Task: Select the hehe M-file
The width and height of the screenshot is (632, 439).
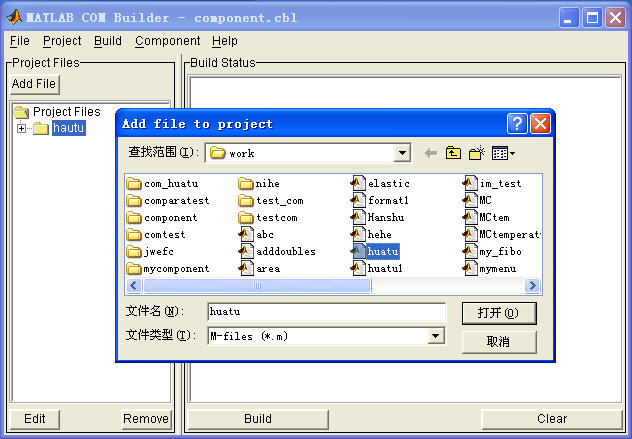Action: [x=371, y=235]
